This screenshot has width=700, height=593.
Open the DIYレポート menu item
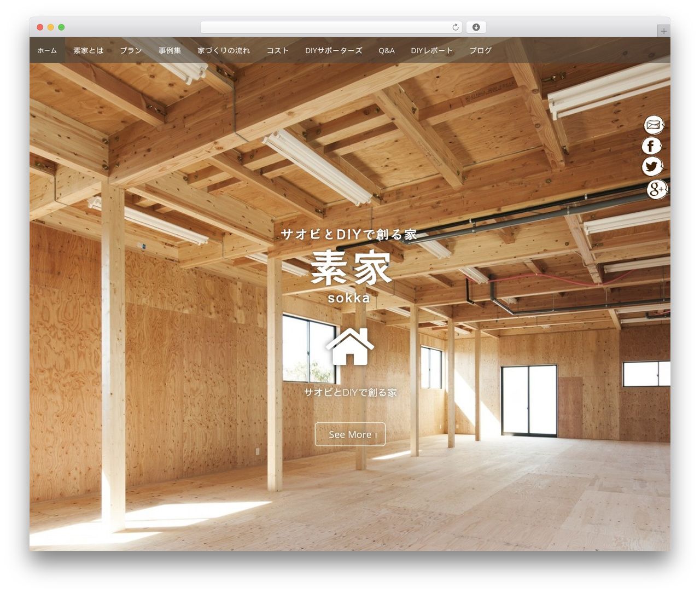tap(432, 50)
